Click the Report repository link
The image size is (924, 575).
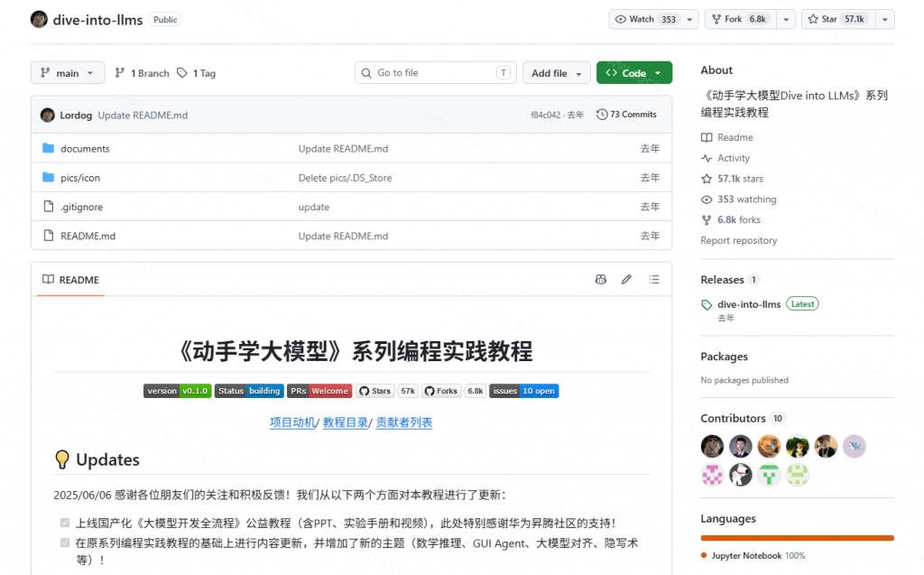[738, 240]
